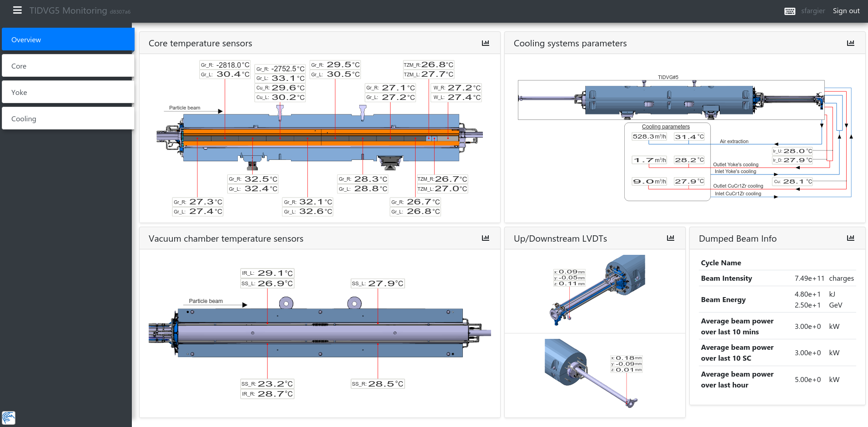The width and height of the screenshot is (868, 427).
Task: Open the Cooling page
Action: 68,119
